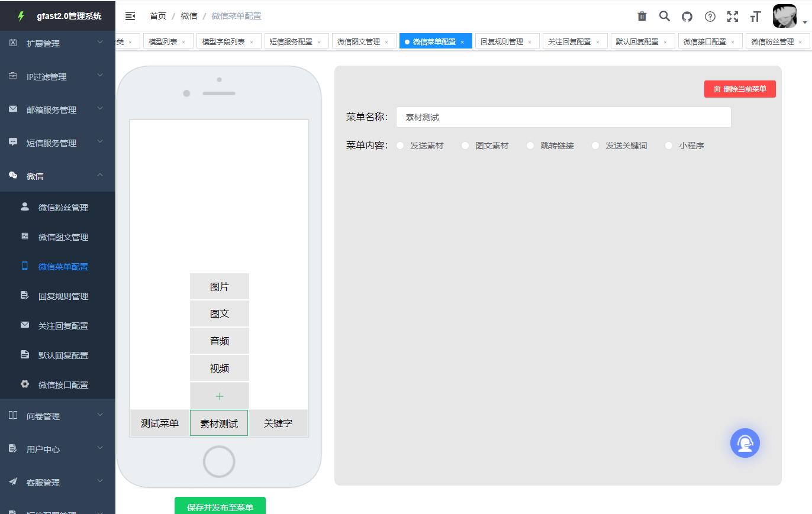Click the help question mark icon
Viewport: 812px width, 514px height.
710,17
